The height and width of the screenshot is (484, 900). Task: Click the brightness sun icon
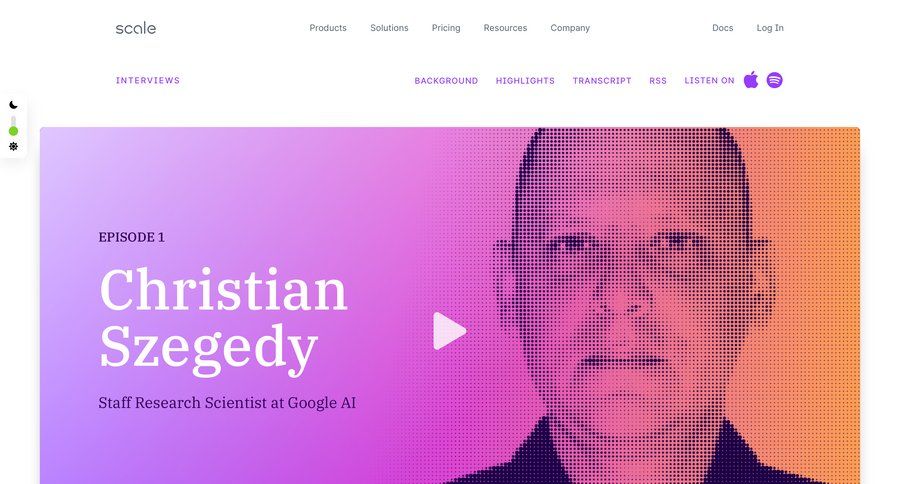13,146
